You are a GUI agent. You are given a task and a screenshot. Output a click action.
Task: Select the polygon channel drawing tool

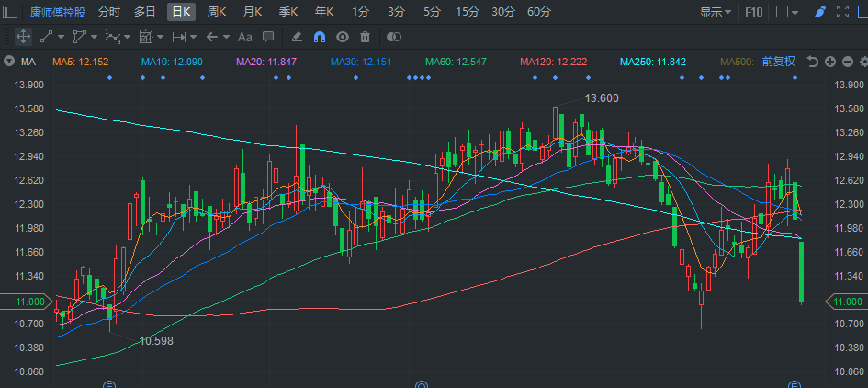(x=80, y=37)
